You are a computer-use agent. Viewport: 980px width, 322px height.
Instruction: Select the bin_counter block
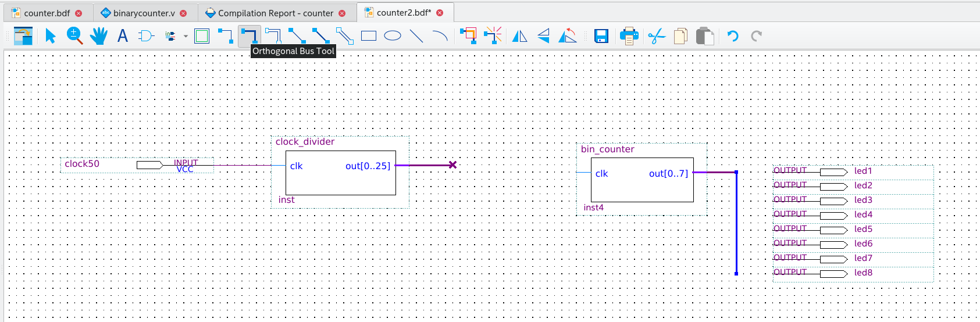pos(642,180)
